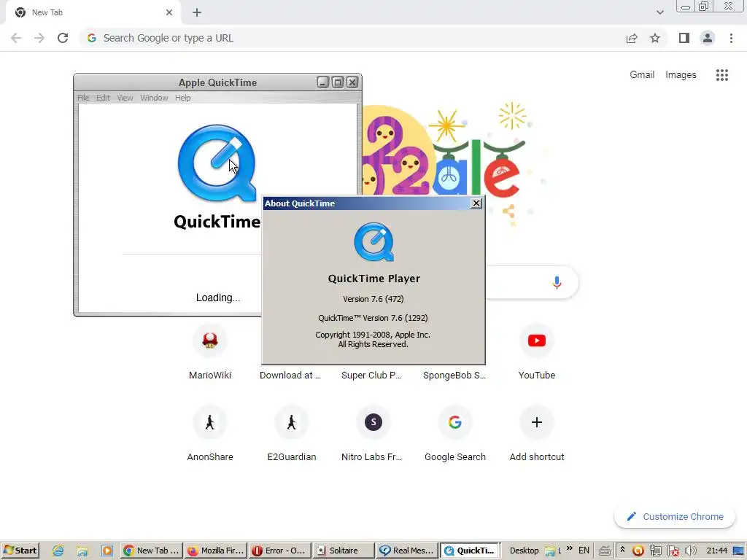Click the Download at shortcut label
747x560 pixels.
point(290,376)
